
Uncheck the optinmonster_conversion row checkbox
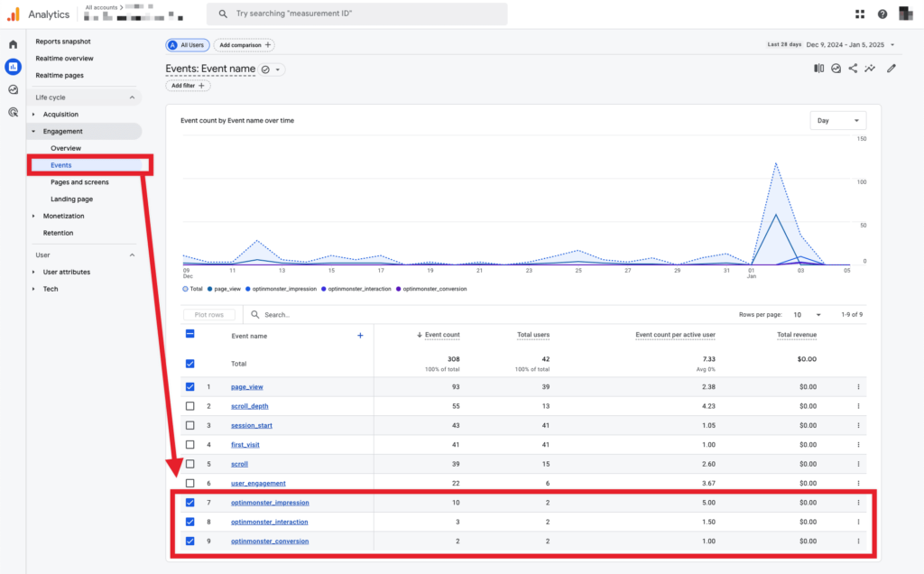(189, 542)
